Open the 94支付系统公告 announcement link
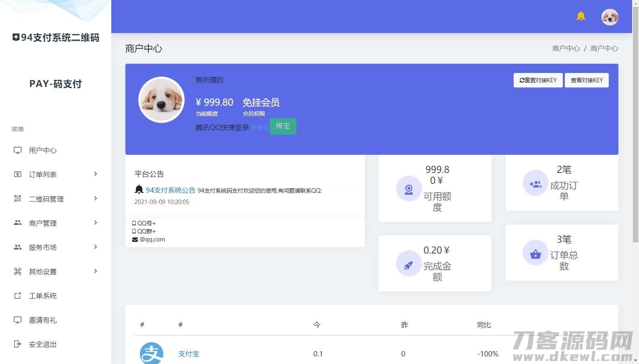The height and width of the screenshot is (364, 639). (x=171, y=190)
